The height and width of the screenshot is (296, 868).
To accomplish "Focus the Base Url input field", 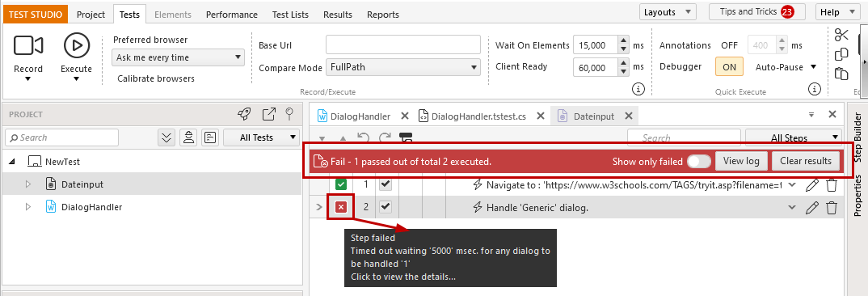I will (403, 45).
